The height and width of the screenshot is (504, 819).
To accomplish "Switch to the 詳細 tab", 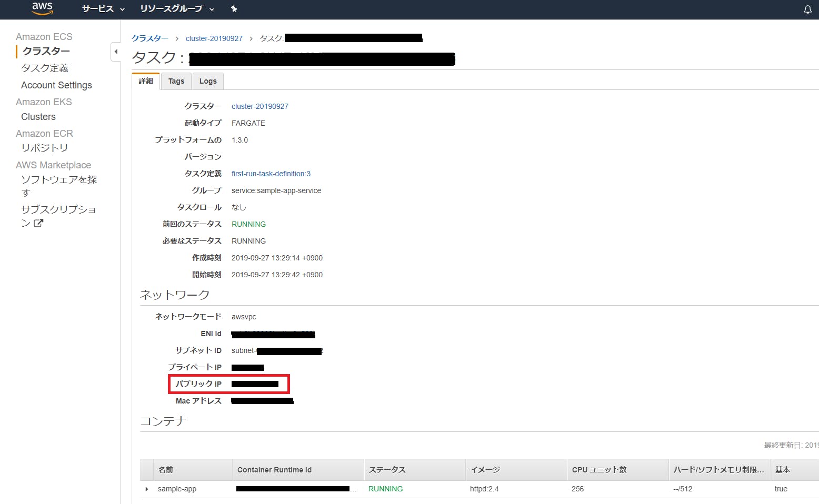I will [x=146, y=81].
